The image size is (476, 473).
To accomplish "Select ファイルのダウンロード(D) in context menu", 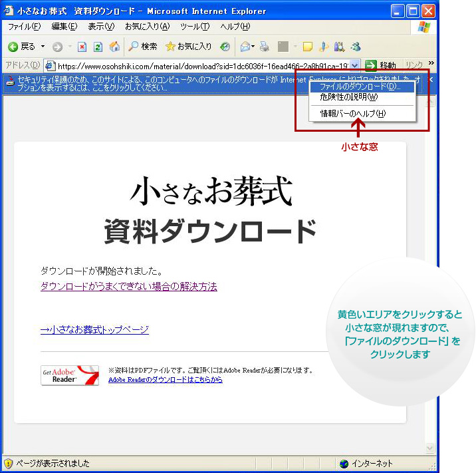I will tap(362, 86).
